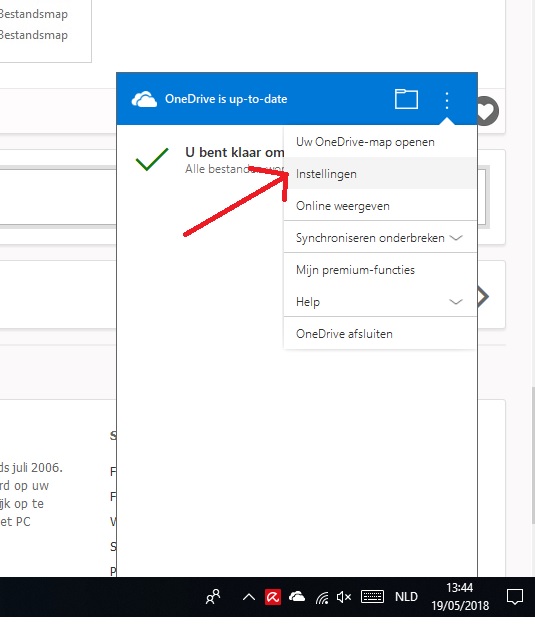Open the Action Center notification icon
The width and height of the screenshot is (535, 626).
point(515,597)
